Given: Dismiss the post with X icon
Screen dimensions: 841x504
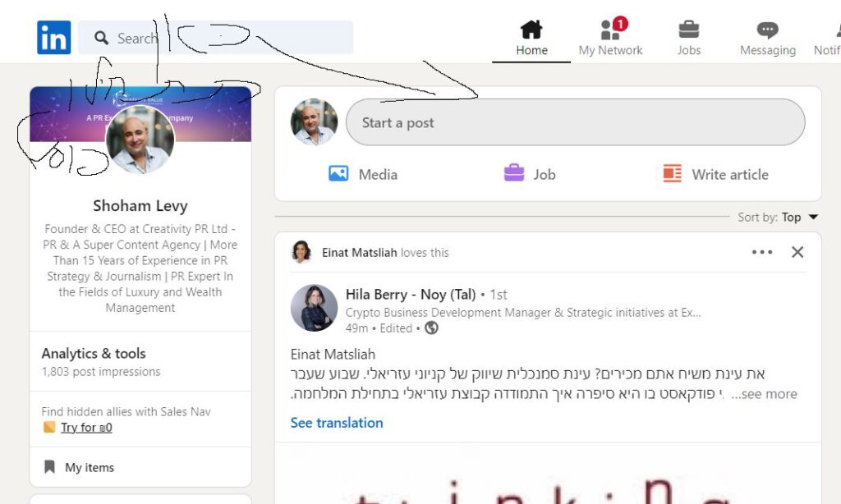Looking at the screenshot, I should pos(797,252).
